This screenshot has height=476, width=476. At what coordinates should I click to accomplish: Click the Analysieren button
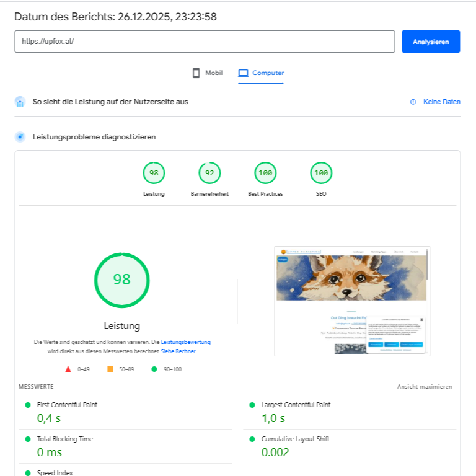click(x=431, y=42)
